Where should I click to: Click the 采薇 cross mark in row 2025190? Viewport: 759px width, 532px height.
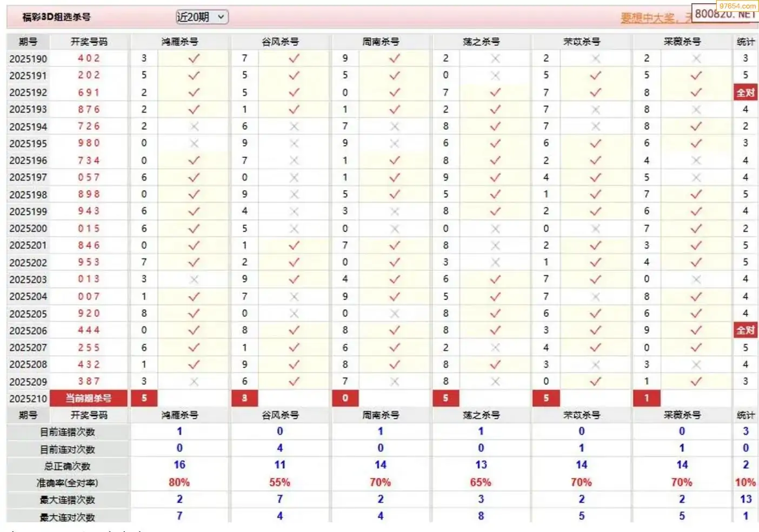click(696, 58)
